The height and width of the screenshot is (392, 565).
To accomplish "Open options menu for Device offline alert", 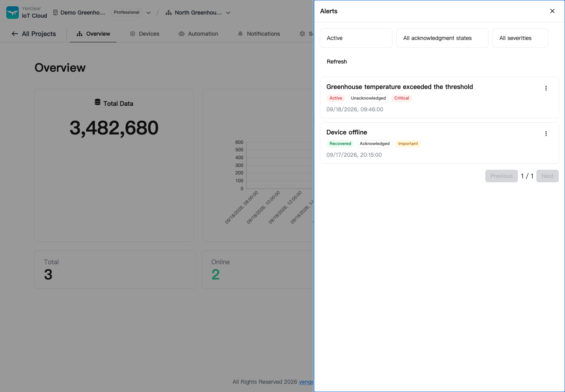I will point(546,134).
